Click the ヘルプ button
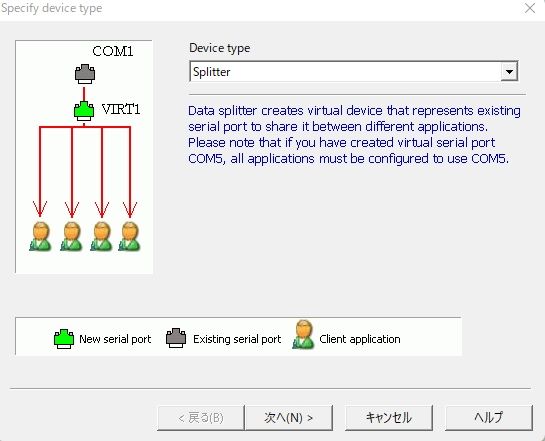Viewport: 545px width, 441px height. (489, 417)
